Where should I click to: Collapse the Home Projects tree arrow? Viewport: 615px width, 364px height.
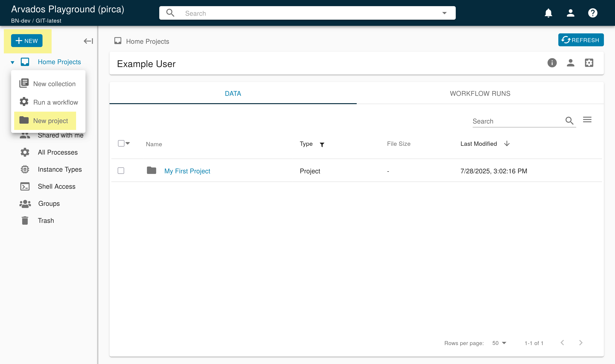12,62
